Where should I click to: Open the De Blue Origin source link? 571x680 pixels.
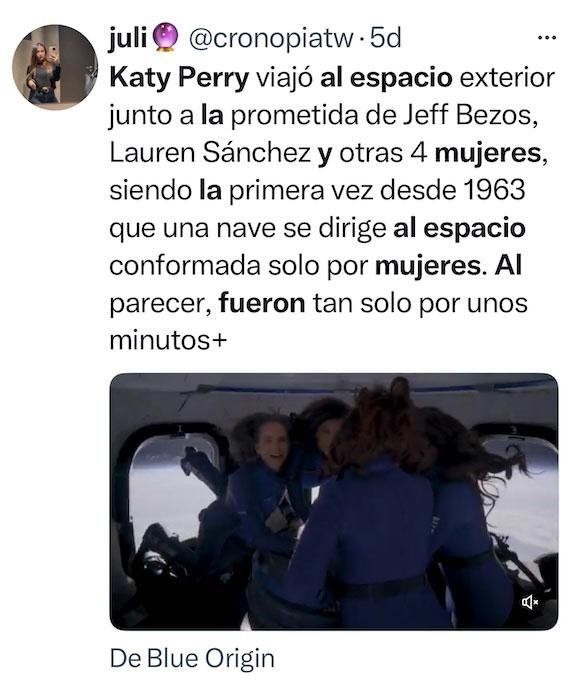click(x=192, y=658)
